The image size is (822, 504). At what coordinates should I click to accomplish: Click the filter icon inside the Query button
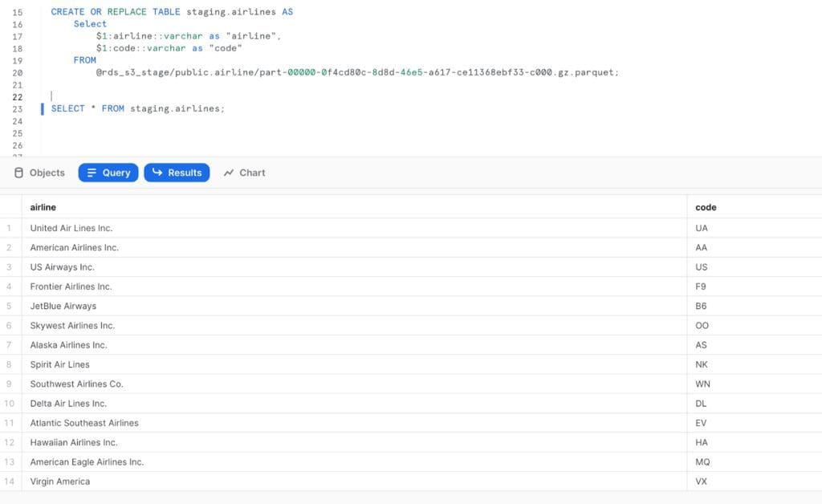tap(91, 172)
